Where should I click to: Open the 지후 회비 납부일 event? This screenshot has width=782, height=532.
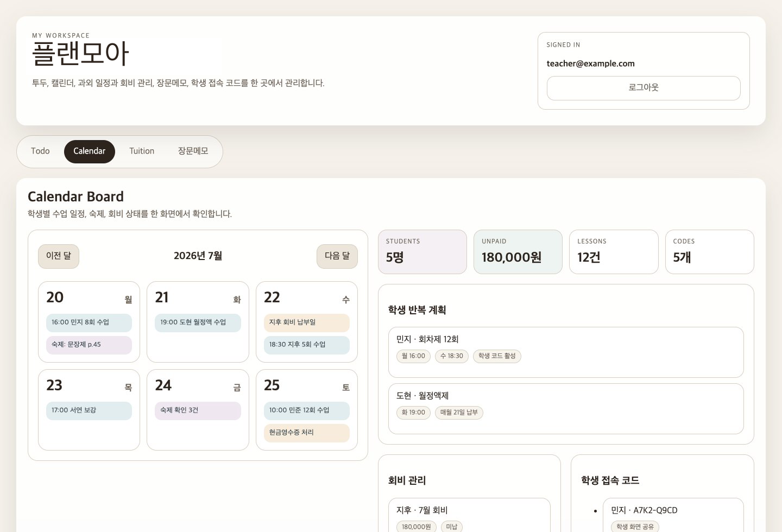[307, 322]
